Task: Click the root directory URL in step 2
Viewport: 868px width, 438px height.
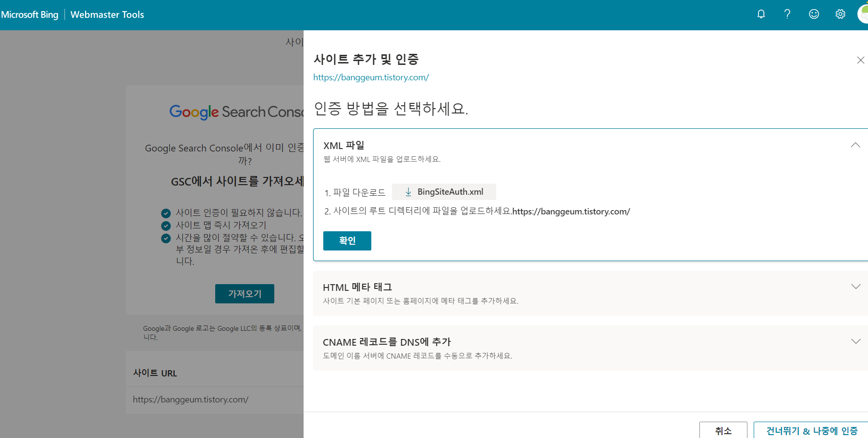Action: click(571, 212)
